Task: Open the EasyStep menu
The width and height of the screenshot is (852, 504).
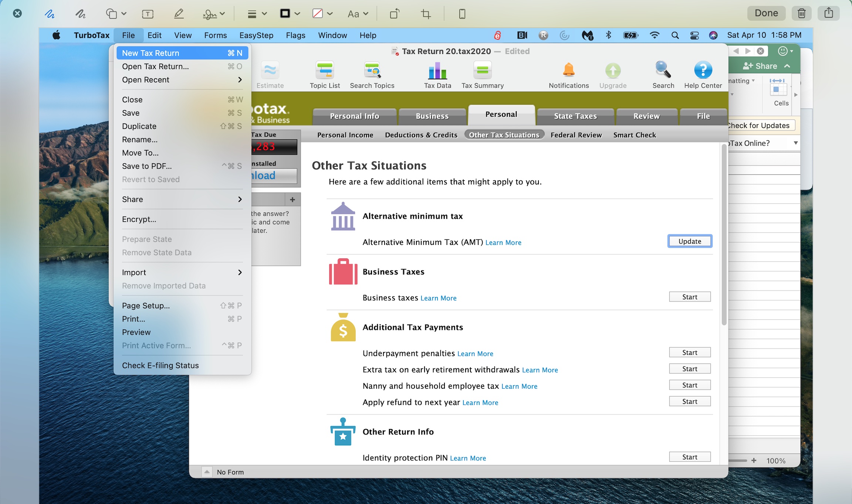Action: (256, 35)
